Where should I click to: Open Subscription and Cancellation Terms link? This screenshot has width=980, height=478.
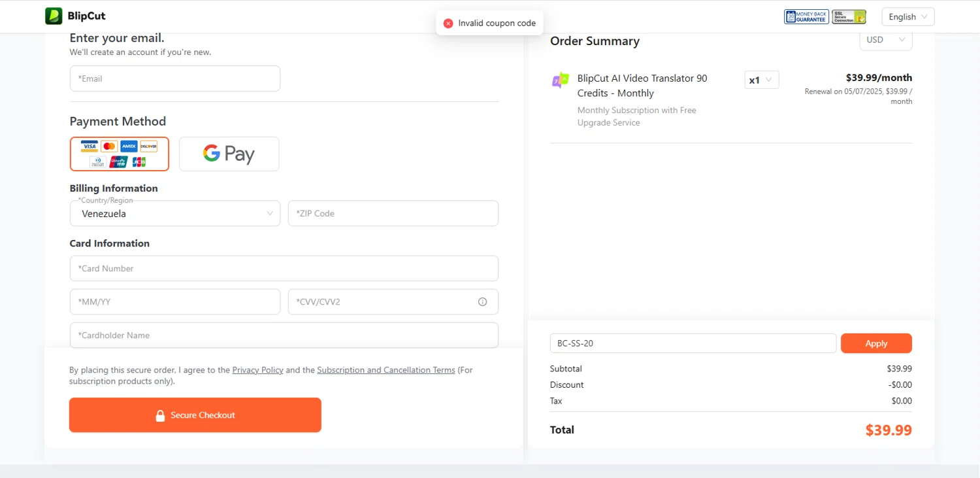coord(386,370)
